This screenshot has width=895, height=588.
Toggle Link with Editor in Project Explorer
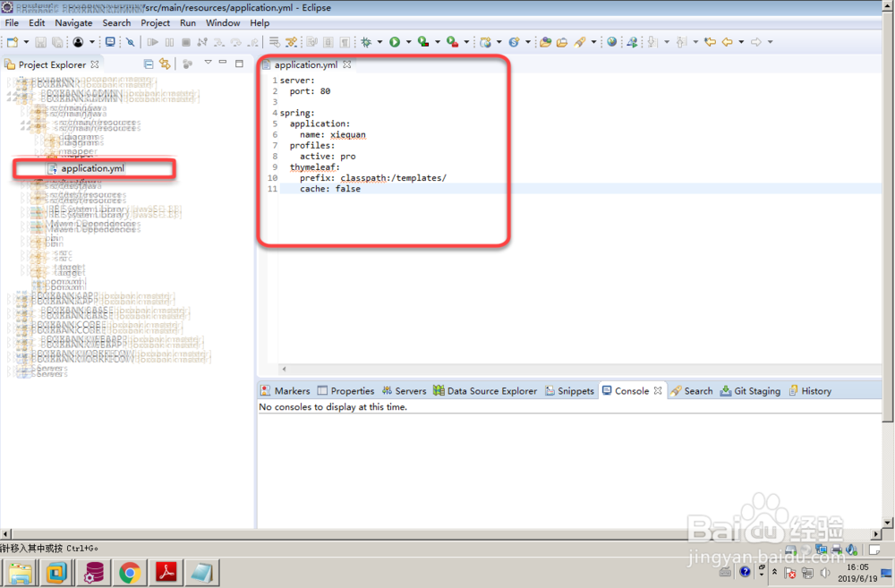(x=166, y=64)
